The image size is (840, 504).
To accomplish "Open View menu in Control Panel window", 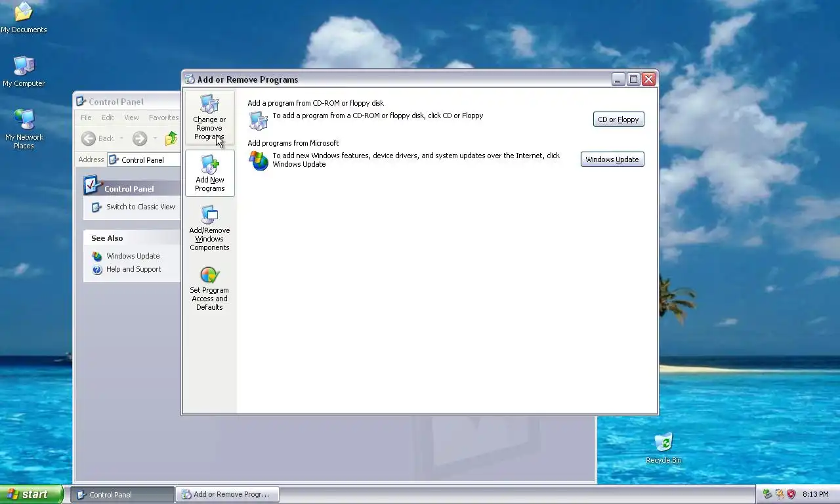I will click(x=131, y=117).
